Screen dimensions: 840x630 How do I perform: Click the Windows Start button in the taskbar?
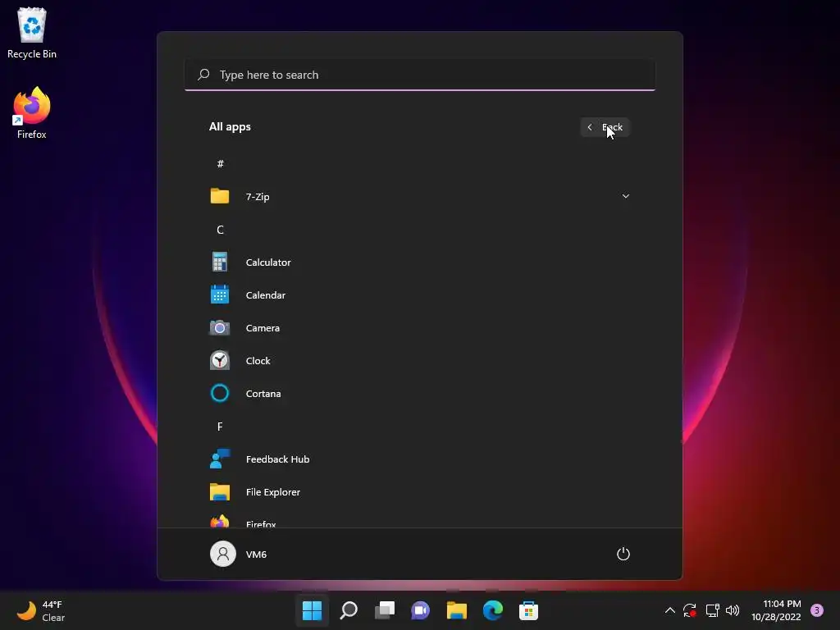coord(313,610)
